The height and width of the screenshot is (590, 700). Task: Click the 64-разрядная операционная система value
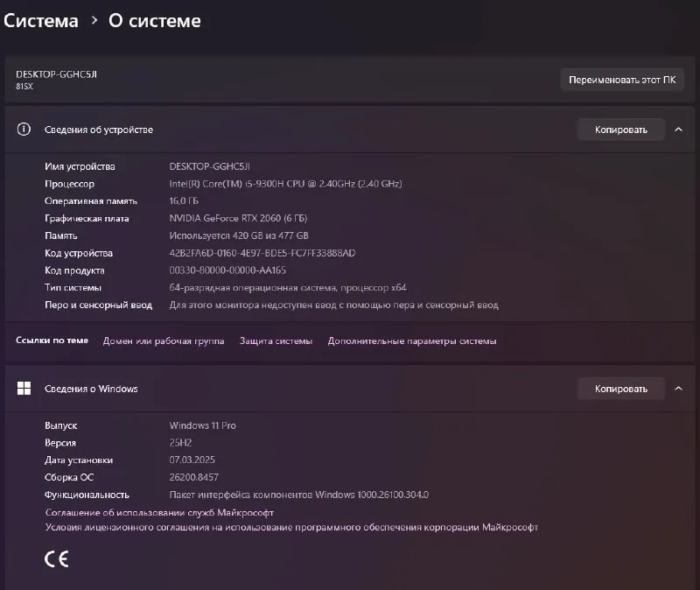[288, 288]
